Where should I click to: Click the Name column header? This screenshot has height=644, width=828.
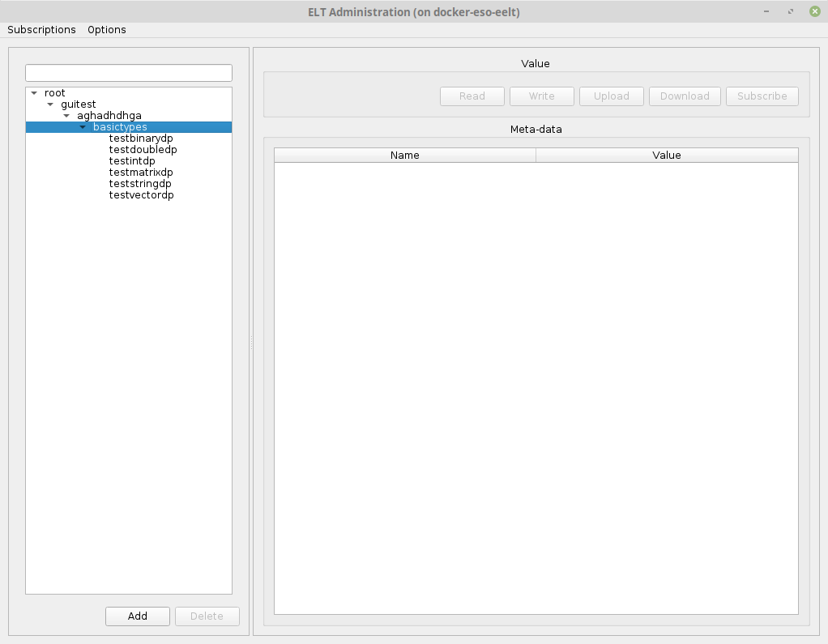(x=405, y=156)
